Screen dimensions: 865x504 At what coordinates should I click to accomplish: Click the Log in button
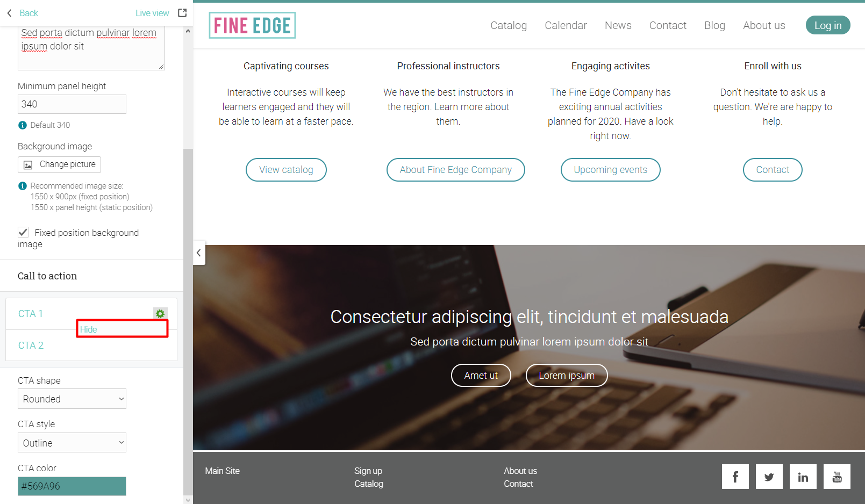[828, 25]
